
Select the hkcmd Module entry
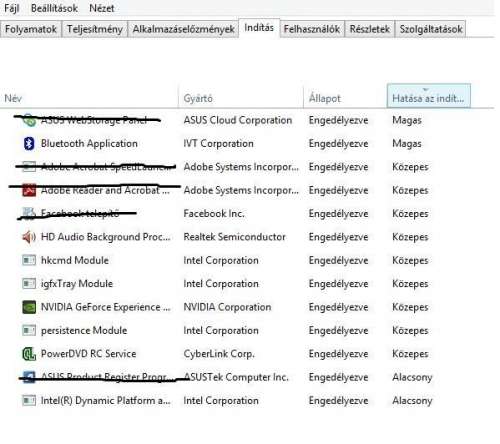tap(75, 260)
